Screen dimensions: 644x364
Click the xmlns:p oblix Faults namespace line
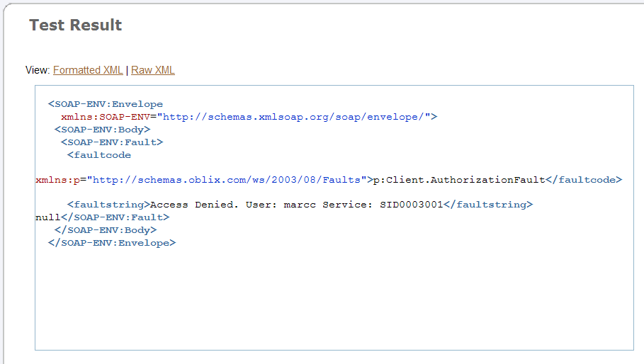coord(329,180)
